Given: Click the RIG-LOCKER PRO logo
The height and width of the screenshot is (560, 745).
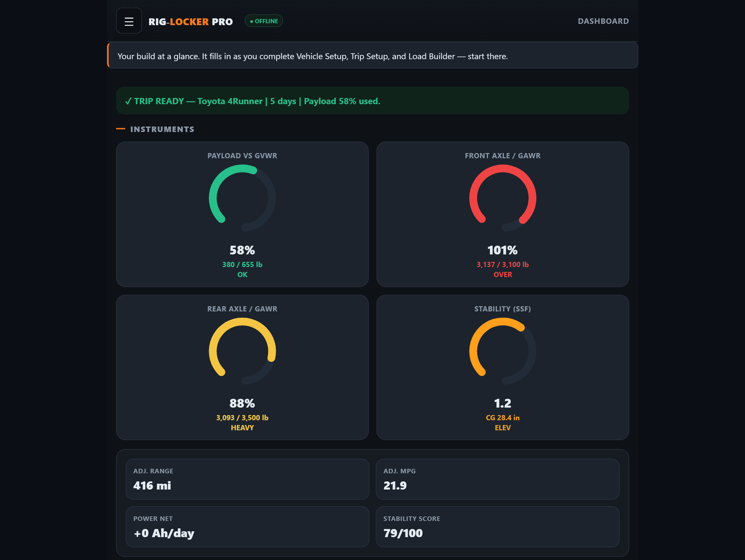Looking at the screenshot, I should point(190,21).
